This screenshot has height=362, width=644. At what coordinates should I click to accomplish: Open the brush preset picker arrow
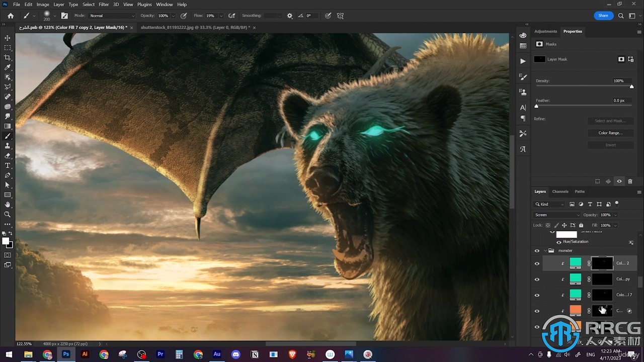coord(54,16)
